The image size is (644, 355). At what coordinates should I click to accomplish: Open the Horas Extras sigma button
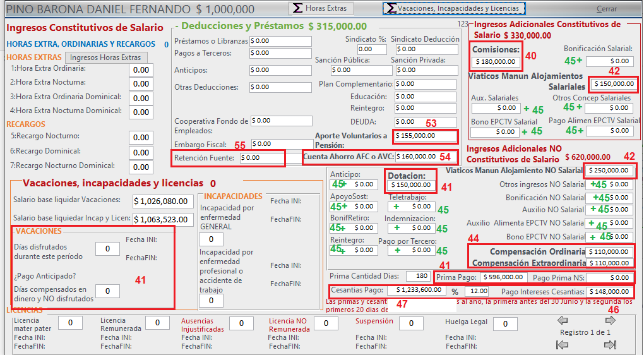click(x=320, y=9)
